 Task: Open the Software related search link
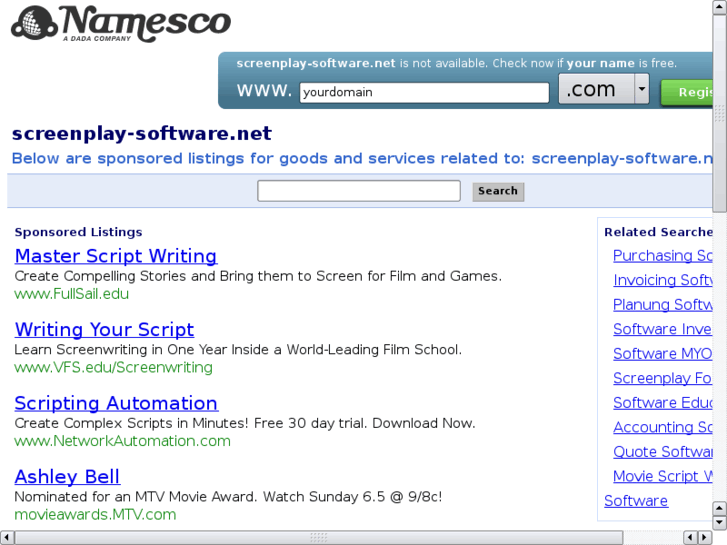coord(636,501)
